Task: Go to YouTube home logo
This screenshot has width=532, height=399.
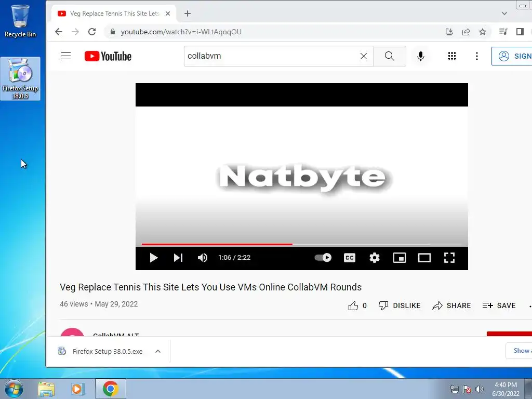Action: coord(108,56)
